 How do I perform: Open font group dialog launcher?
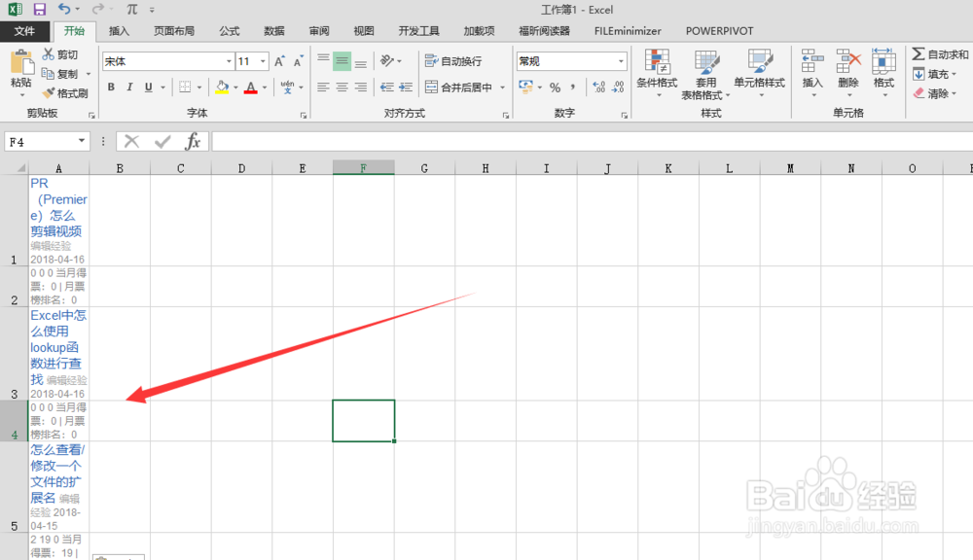coord(304,116)
